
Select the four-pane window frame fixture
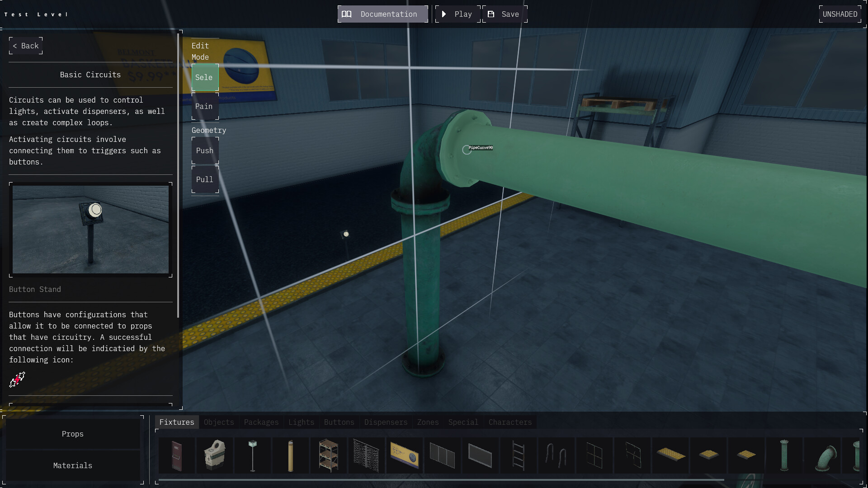click(594, 455)
